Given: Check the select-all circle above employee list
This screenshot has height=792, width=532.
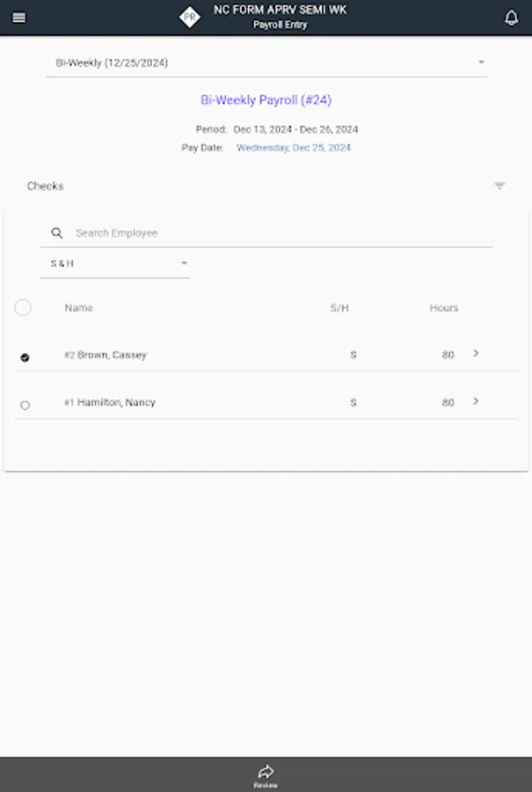Looking at the screenshot, I should (23, 307).
